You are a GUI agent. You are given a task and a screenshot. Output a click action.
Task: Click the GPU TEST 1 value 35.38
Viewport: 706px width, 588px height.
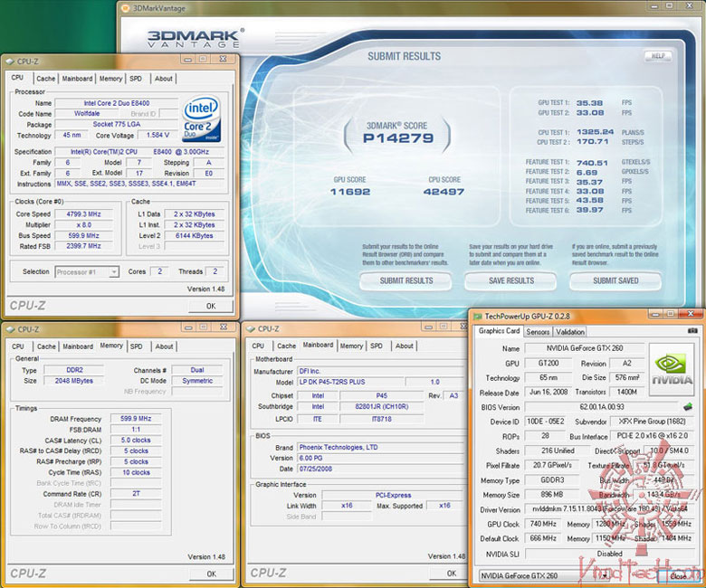tap(589, 102)
